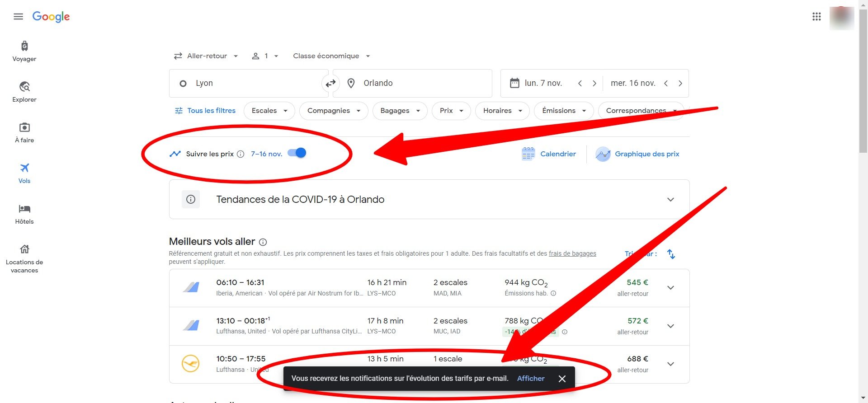868x403 pixels.
Task: Swap origin and destination cities
Action: point(330,83)
